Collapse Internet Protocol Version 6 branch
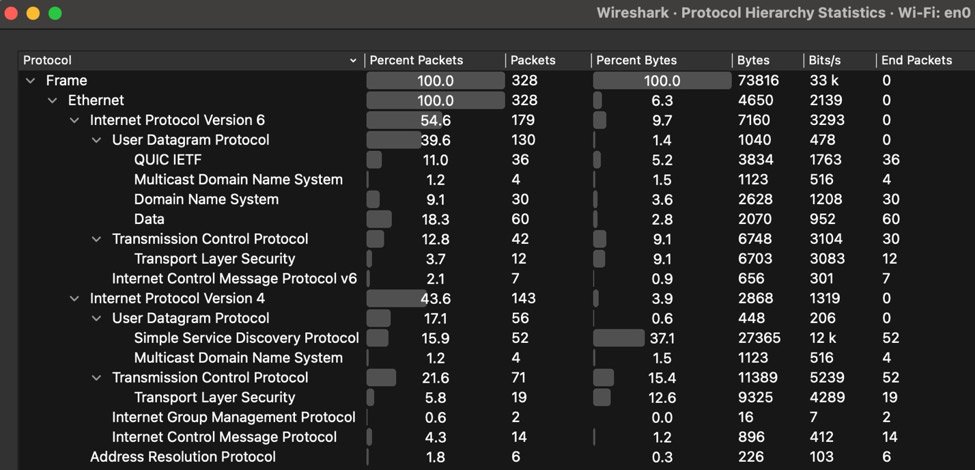975x470 pixels. coord(74,121)
